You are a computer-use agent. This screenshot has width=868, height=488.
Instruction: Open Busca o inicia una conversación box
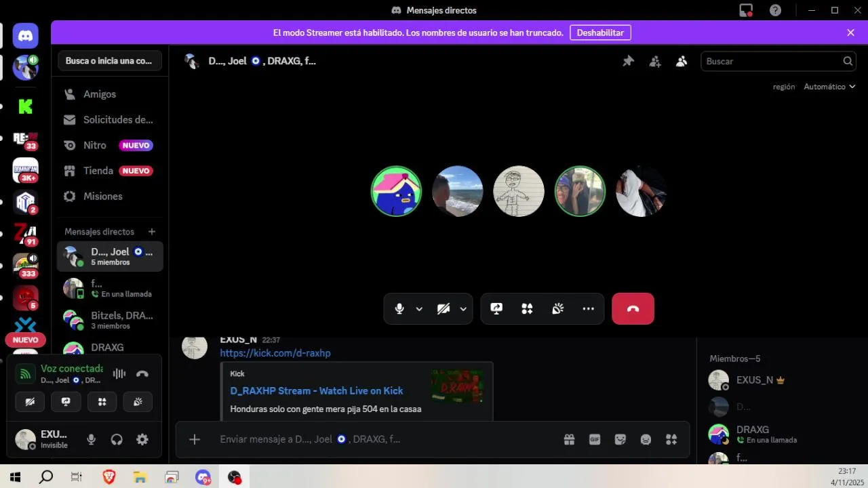tap(110, 61)
